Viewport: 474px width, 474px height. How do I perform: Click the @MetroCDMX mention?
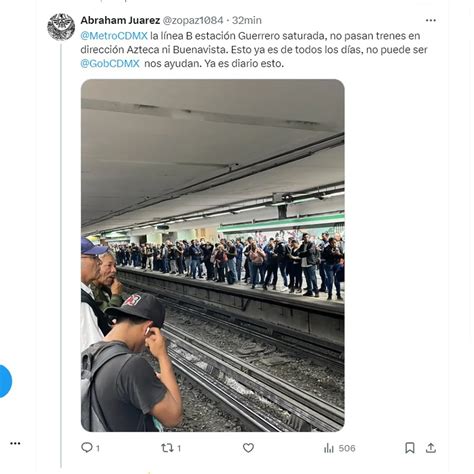coord(114,36)
